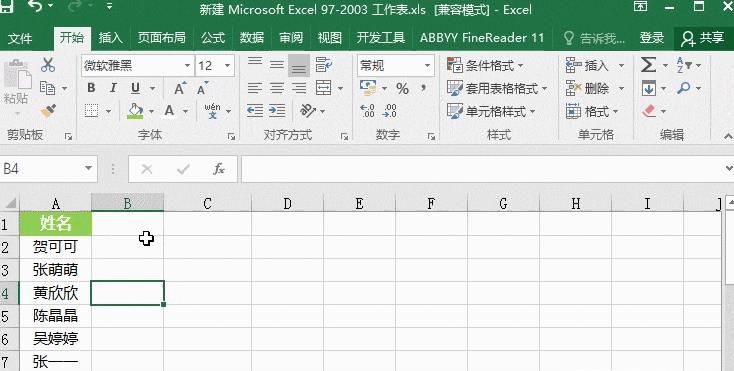Click the wén phonetic guide icon

[x=213, y=111]
